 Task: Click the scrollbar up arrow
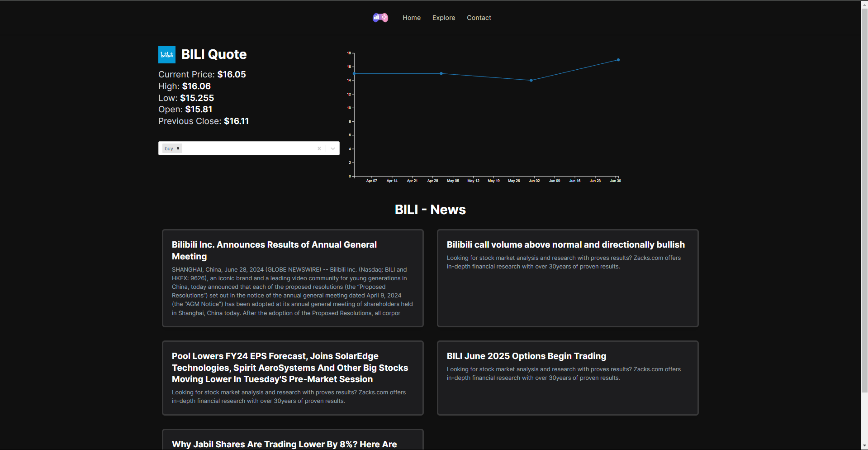[864, 4]
